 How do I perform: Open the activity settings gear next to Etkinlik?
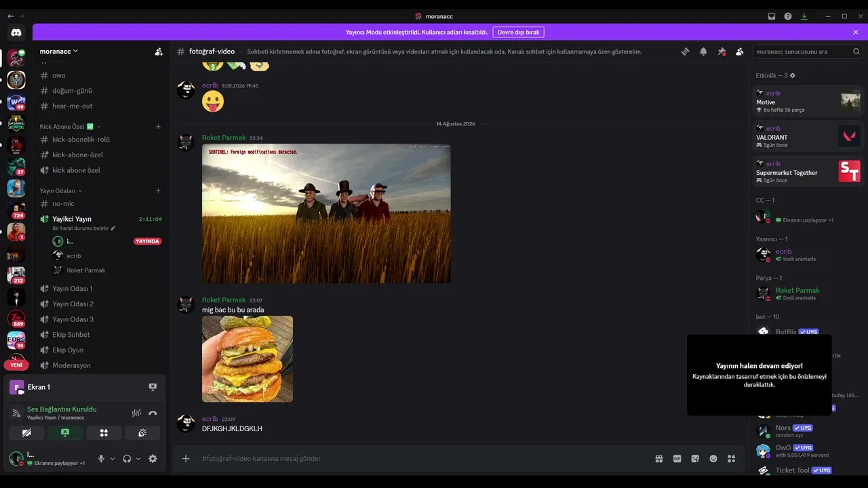[793, 75]
